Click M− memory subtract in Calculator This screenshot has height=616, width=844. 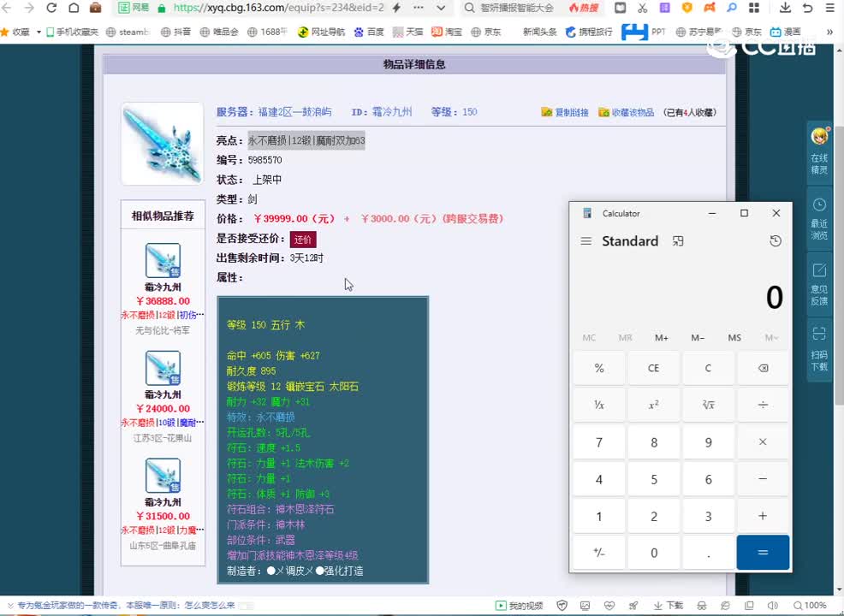pyautogui.click(x=698, y=338)
